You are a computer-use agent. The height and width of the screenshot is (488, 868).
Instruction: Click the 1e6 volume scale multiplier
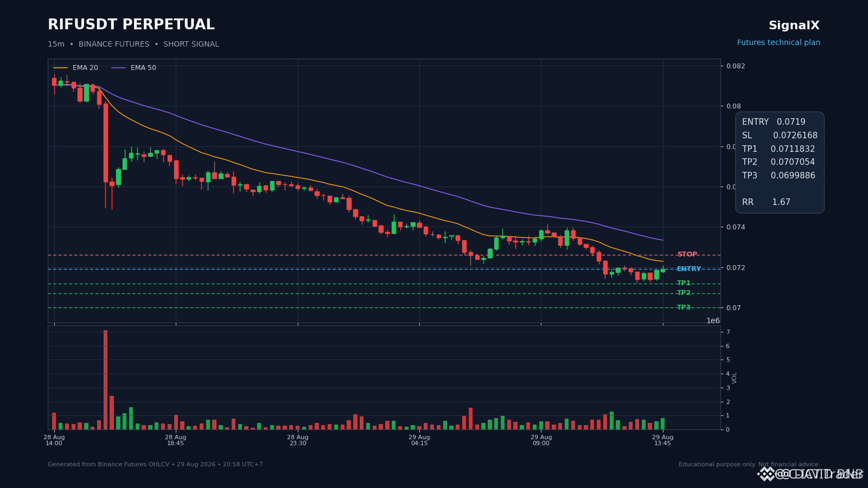[713, 321]
